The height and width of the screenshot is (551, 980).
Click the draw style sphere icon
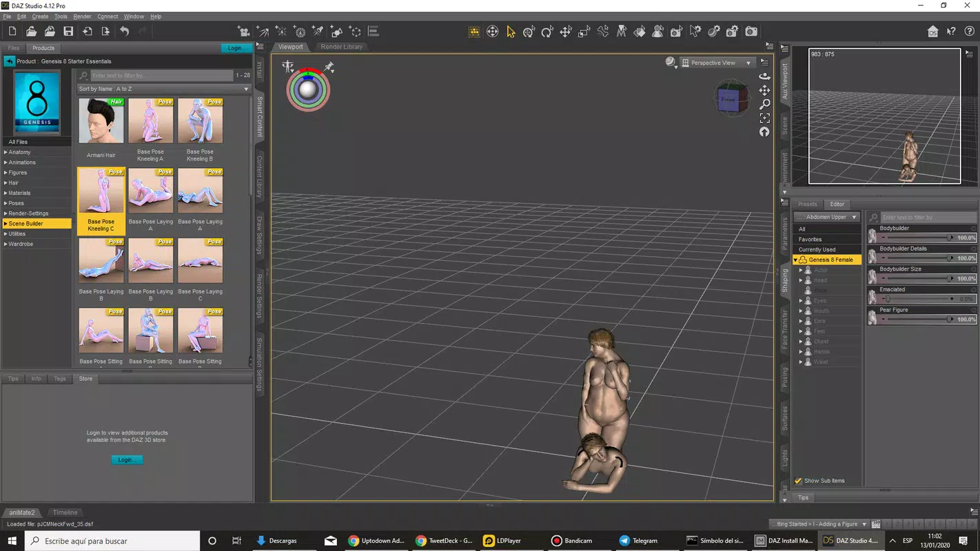pyautogui.click(x=670, y=62)
